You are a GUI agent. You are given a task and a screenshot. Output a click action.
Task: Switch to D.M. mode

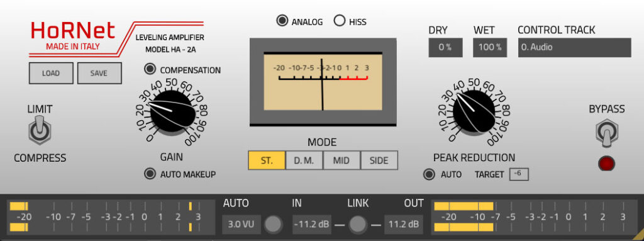click(304, 160)
